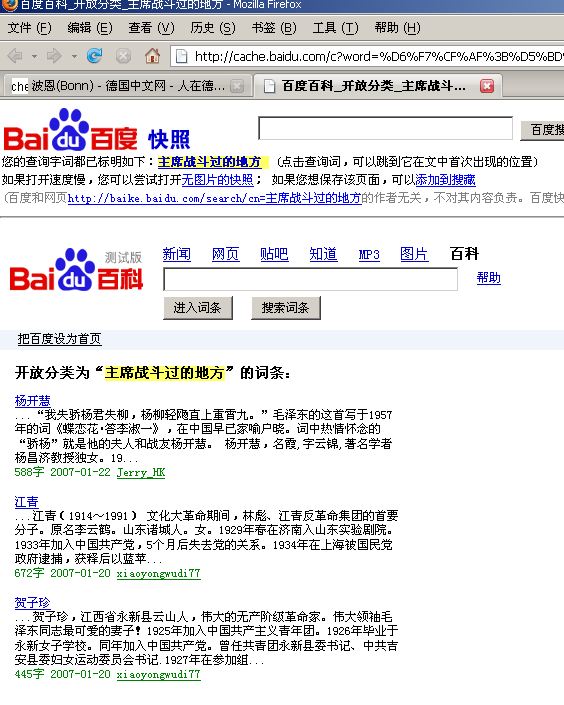
Task: Open the 书签 (B) menu
Action: pyautogui.click(x=274, y=28)
